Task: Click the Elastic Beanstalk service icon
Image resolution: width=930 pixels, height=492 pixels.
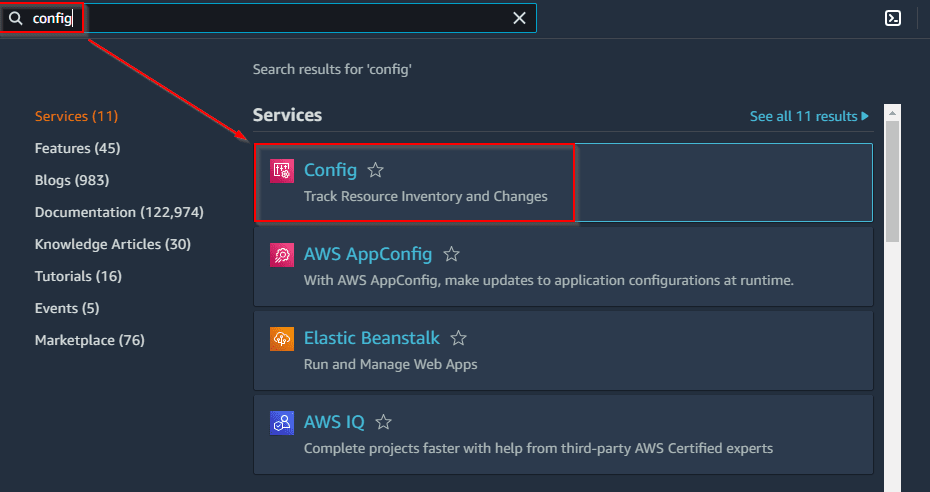Action: coord(282,339)
